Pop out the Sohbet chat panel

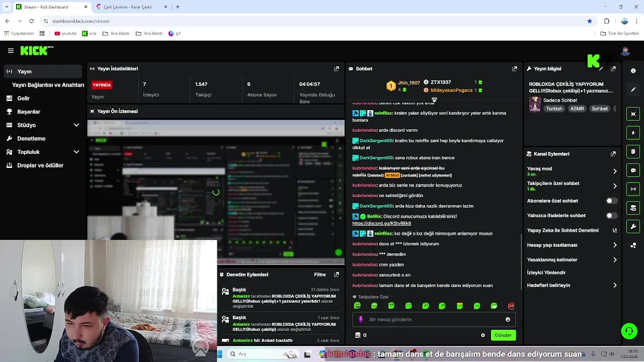(x=514, y=69)
